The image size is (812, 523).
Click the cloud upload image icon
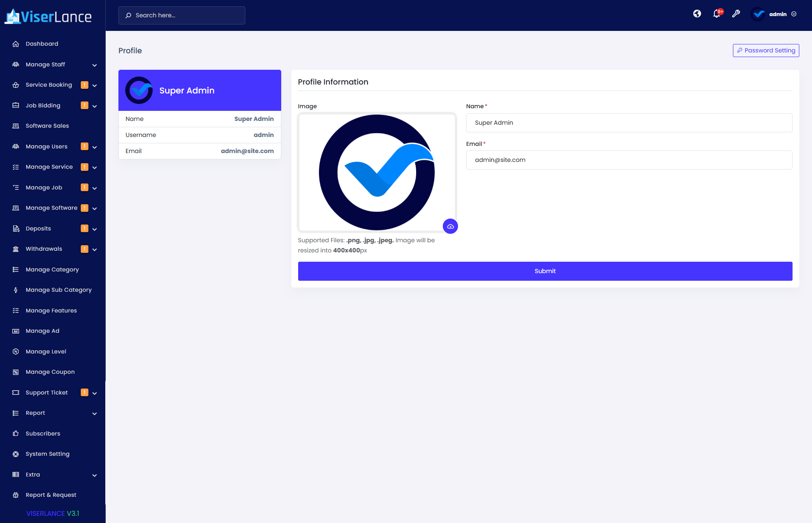[x=450, y=227]
